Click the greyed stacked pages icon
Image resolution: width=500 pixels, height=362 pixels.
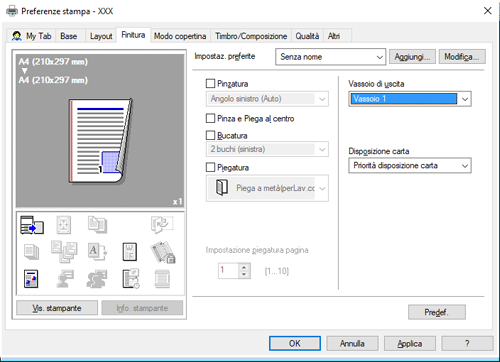click(32, 252)
